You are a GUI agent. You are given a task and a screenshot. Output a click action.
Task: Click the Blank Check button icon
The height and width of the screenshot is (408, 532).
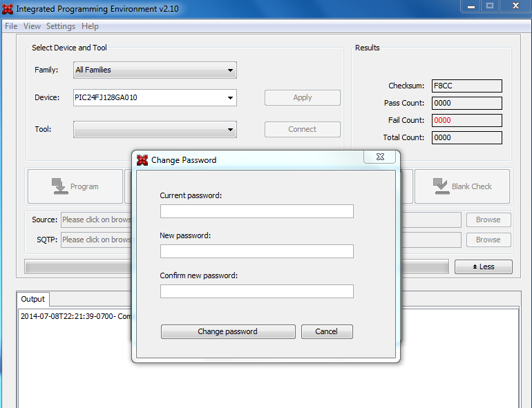441,186
